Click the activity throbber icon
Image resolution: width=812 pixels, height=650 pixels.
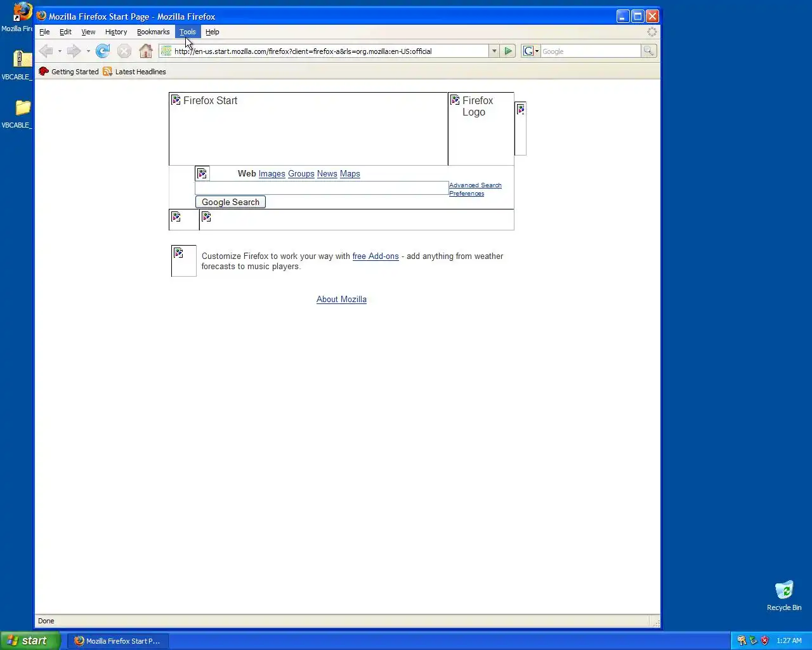(652, 32)
